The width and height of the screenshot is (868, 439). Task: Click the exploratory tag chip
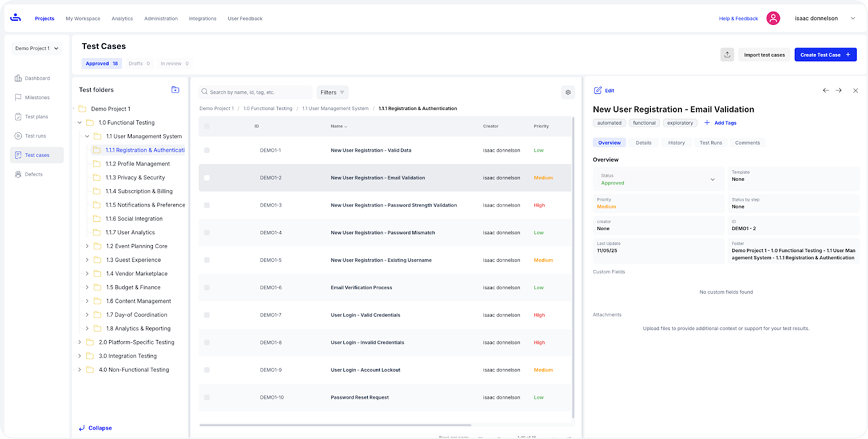tap(680, 123)
